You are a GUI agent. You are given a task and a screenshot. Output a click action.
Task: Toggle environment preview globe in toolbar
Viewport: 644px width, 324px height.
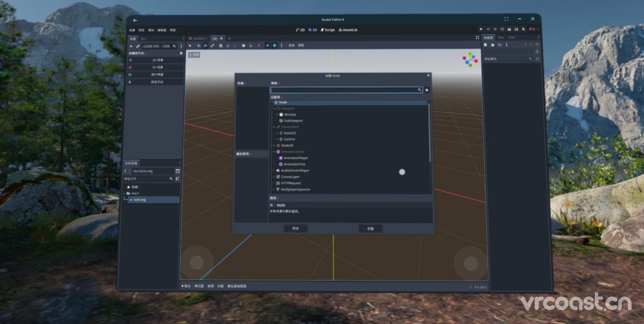(274, 45)
